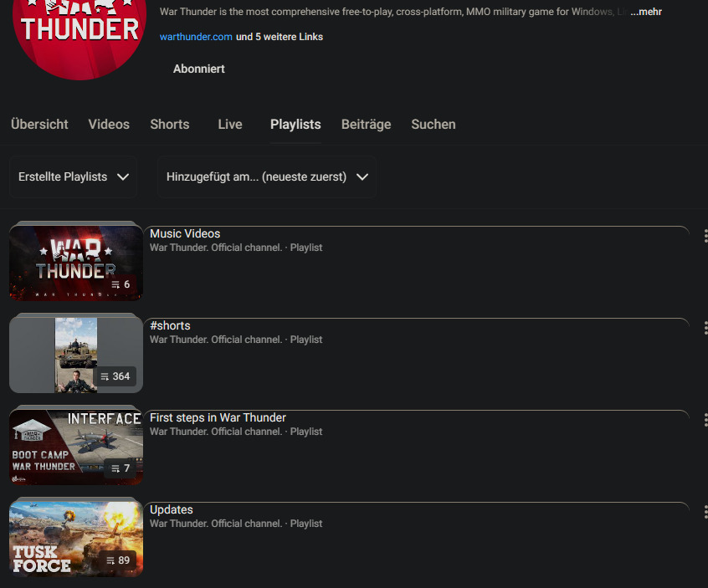The width and height of the screenshot is (708, 588).
Task: Expand channel description with ...mehr
Action: 645,12
